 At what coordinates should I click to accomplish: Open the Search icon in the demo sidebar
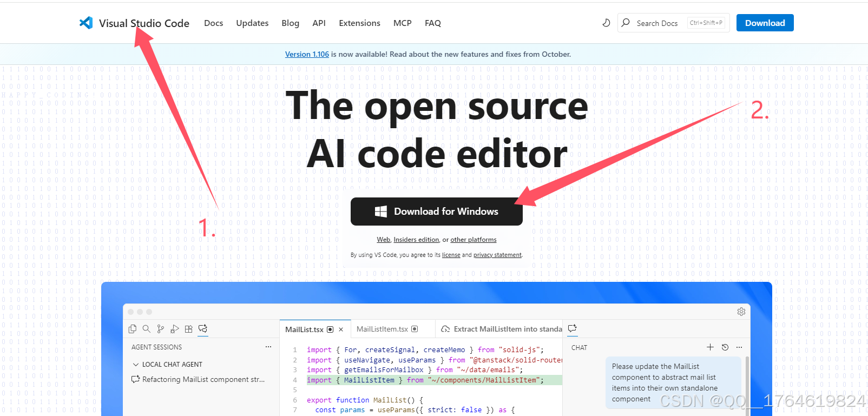coord(147,329)
